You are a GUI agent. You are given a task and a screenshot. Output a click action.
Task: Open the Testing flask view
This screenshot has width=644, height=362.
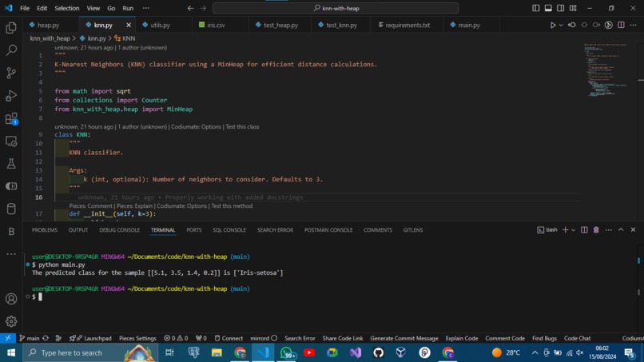[11, 164]
